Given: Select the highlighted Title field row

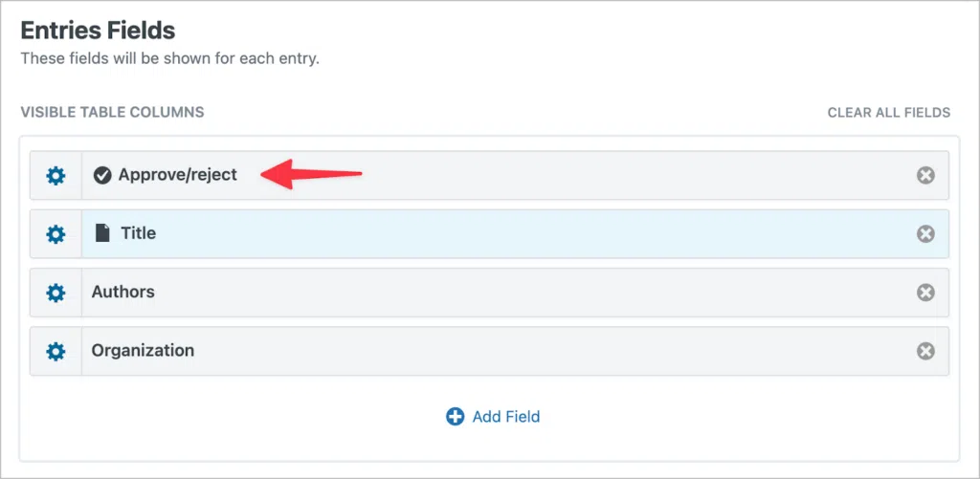Looking at the screenshot, I should tap(489, 234).
